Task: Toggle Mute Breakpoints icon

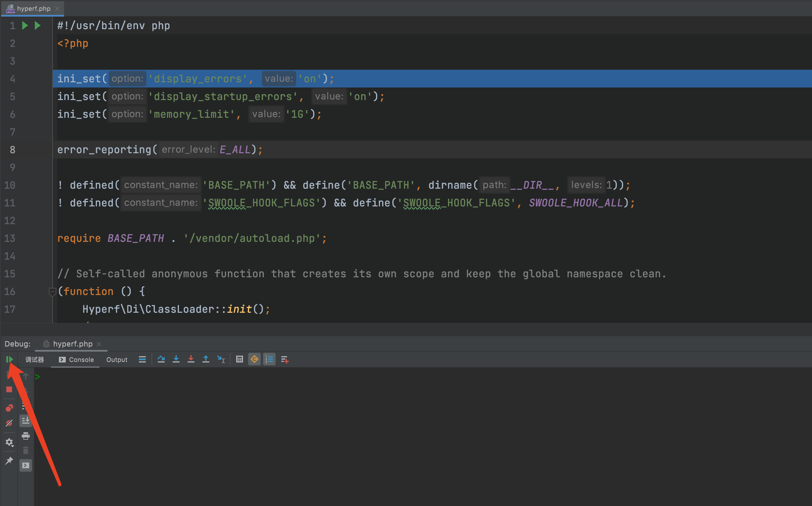Action: pos(9,423)
